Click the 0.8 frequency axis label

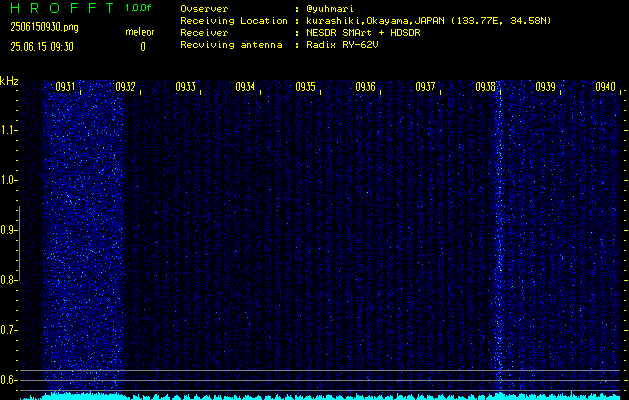[x=7, y=280]
